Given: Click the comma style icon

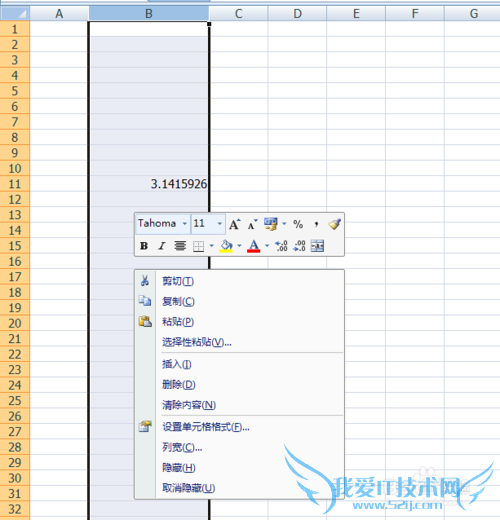Looking at the screenshot, I should pyautogui.click(x=316, y=224).
